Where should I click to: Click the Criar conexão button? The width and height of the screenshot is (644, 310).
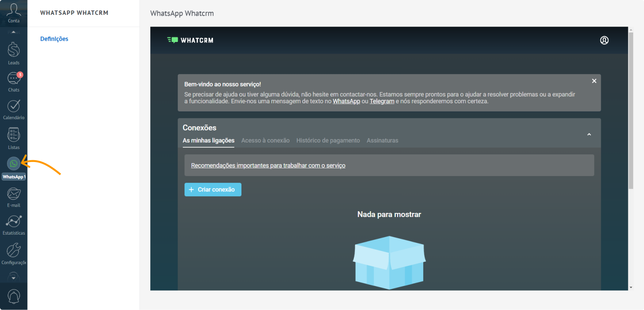[213, 190]
